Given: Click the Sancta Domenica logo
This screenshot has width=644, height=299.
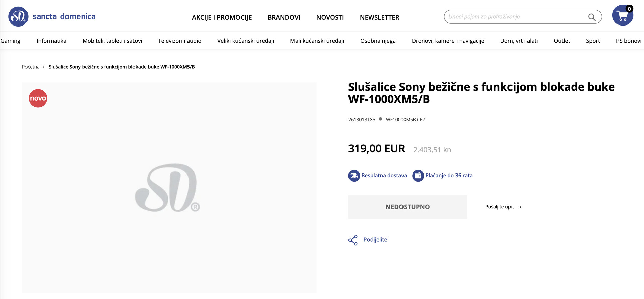Looking at the screenshot, I should click(x=52, y=16).
